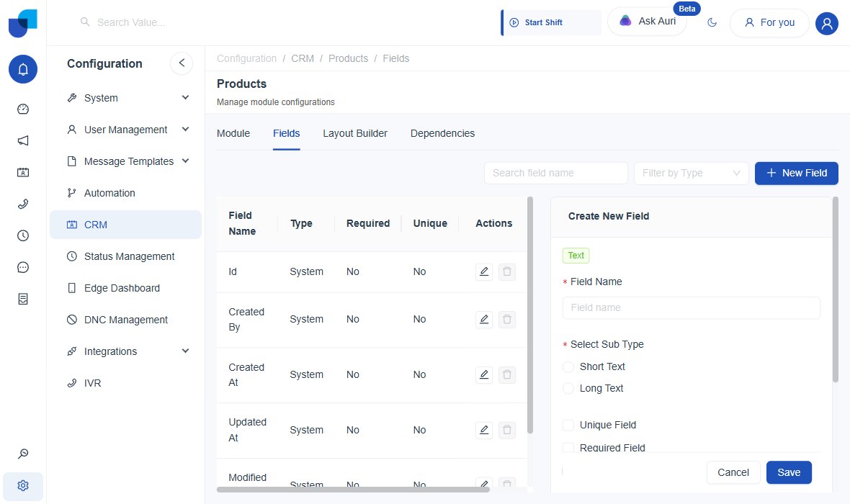Switch to the Module tab
Screen dimensions: 850x504
(233, 133)
